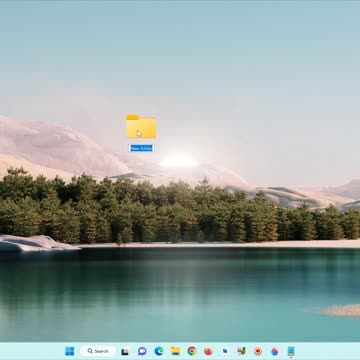
Task: Open the Windows Start menu
Action: coord(70,351)
